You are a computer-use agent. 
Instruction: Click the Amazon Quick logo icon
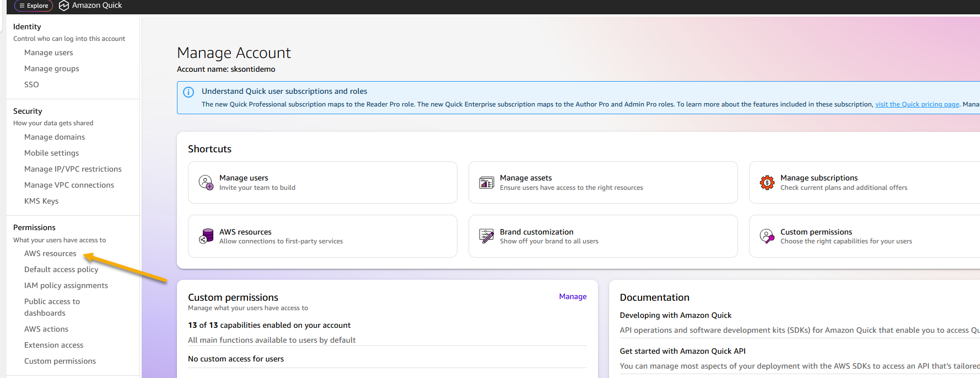point(64,6)
